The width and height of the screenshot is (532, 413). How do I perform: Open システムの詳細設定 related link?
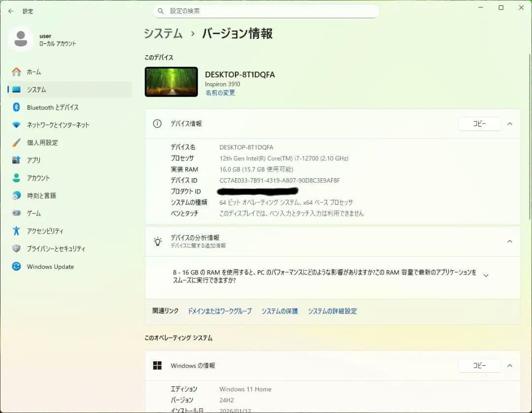coord(333,311)
